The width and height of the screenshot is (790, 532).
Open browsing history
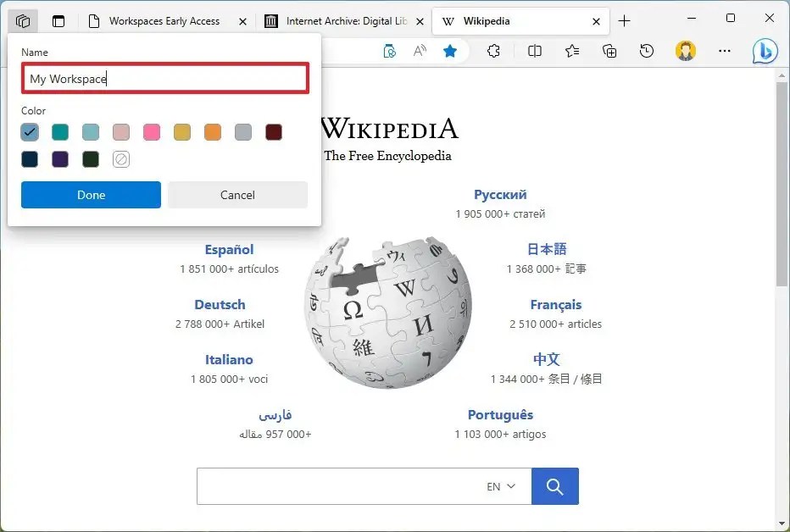[x=647, y=51]
